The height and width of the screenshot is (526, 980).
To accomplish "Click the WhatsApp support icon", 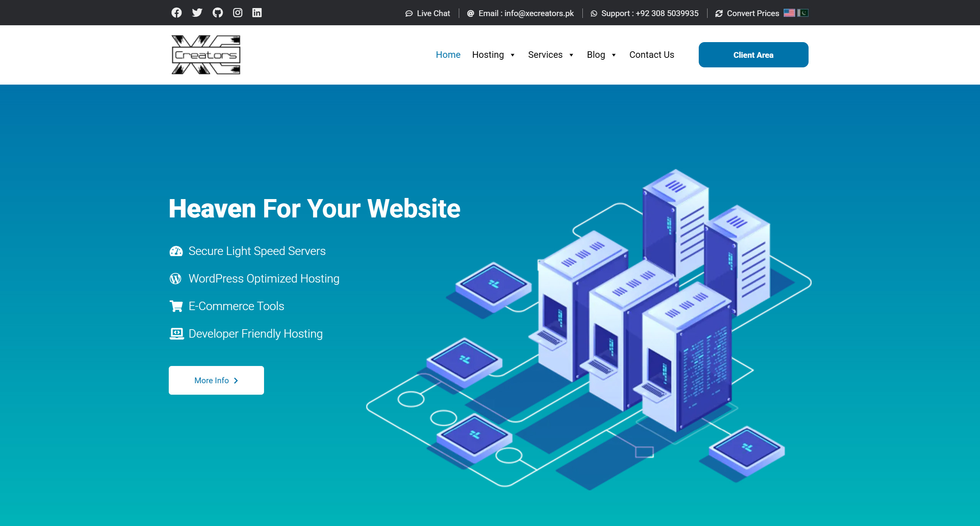I will 594,13.
